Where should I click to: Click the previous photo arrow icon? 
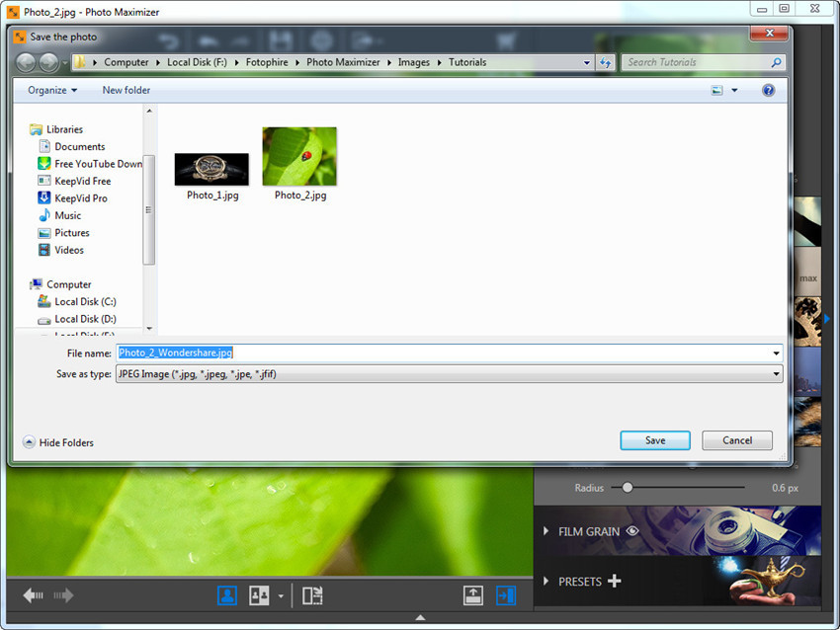[x=33, y=595]
